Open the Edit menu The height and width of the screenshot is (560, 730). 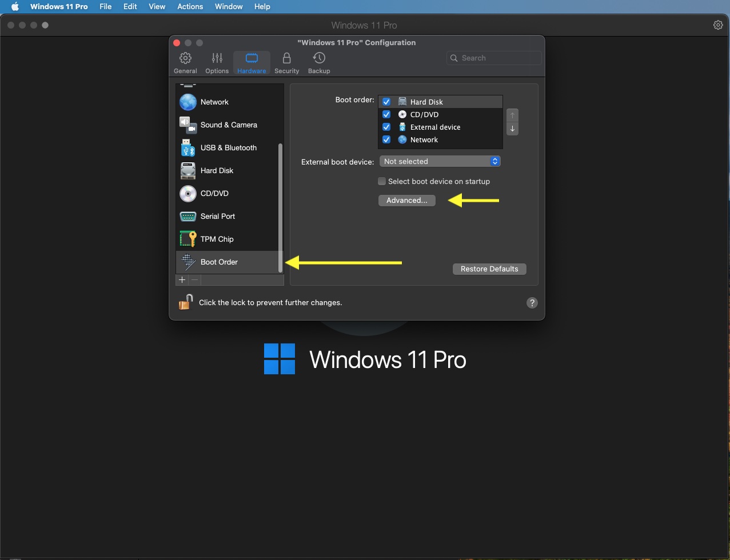(x=130, y=6)
